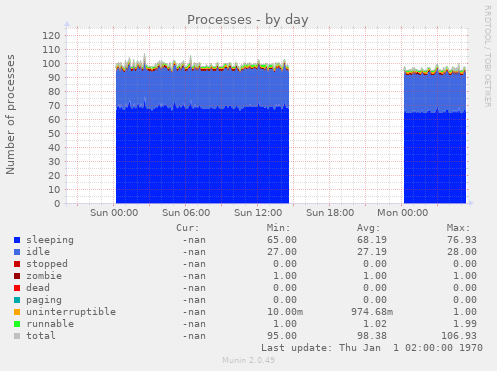Click the 'Last update' timestamp text
497x371 pixels.
(372, 348)
